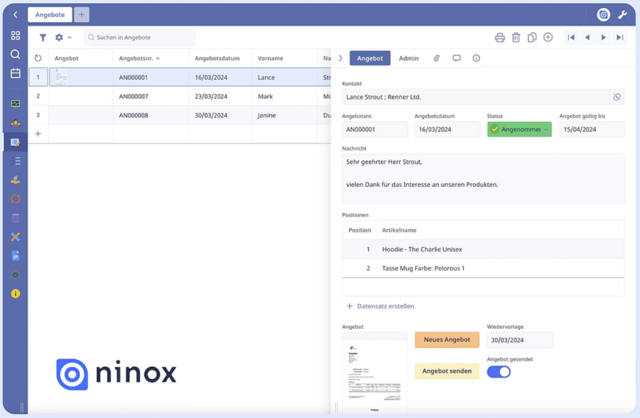Expand the view settings gear dropdown

click(63, 38)
